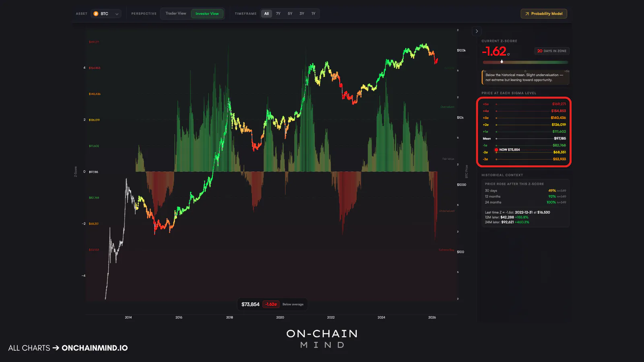Select the All timeframe
The width and height of the screenshot is (644, 362).
(x=266, y=14)
